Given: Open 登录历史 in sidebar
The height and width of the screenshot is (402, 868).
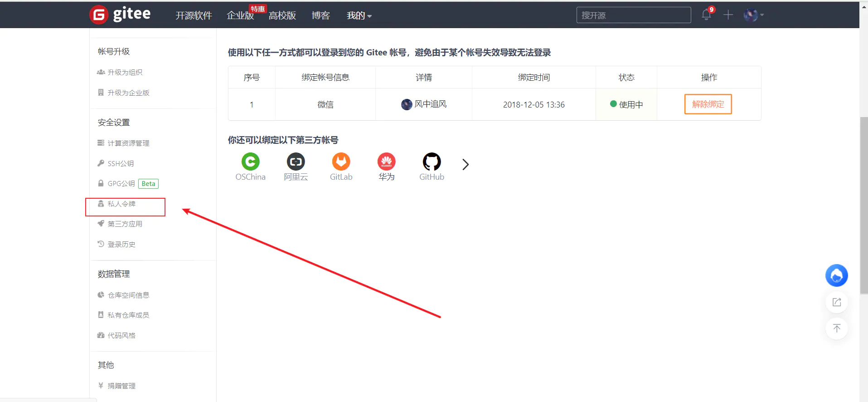Looking at the screenshot, I should [x=116, y=244].
